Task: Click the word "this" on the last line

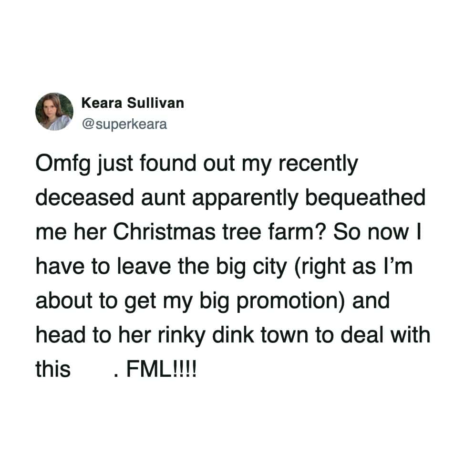Action: click(x=53, y=370)
